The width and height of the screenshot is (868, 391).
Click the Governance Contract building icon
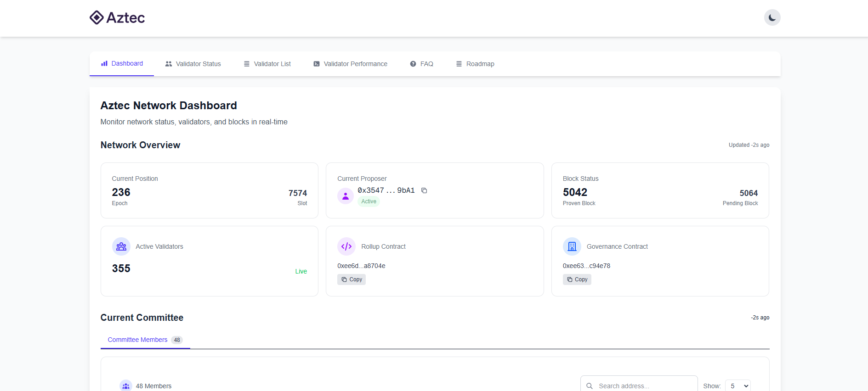point(572,246)
